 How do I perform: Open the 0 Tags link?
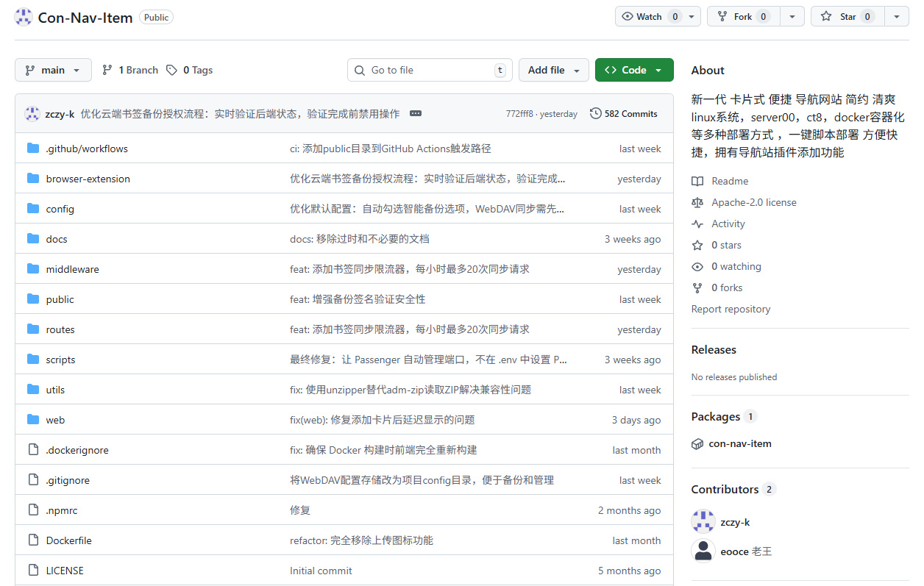tap(189, 71)
